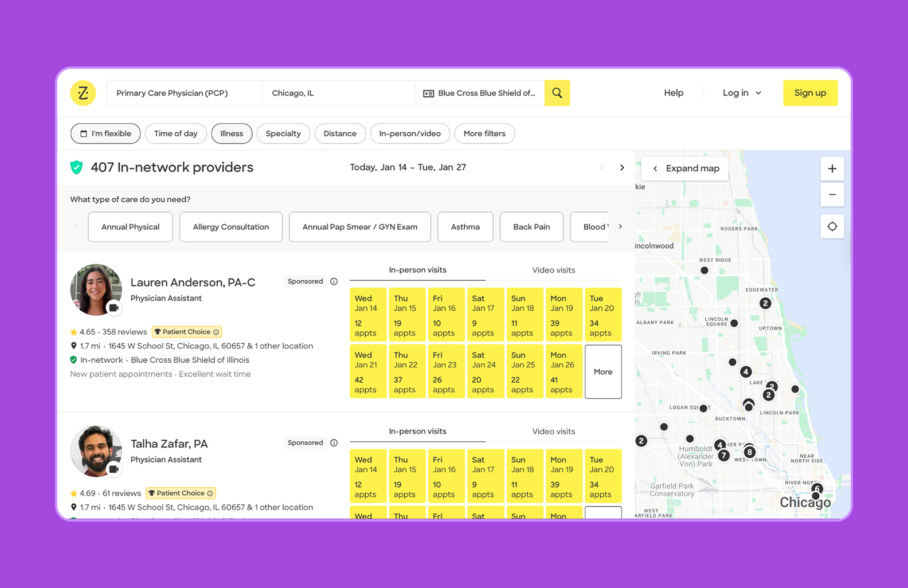This screenshot has width=908, height=588.
Task: Show More appointment dates for Lauren Anderson
Action: [603, 372]
